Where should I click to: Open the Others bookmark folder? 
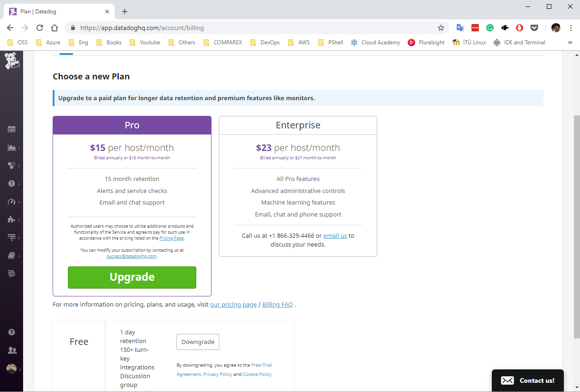[182, 42]
